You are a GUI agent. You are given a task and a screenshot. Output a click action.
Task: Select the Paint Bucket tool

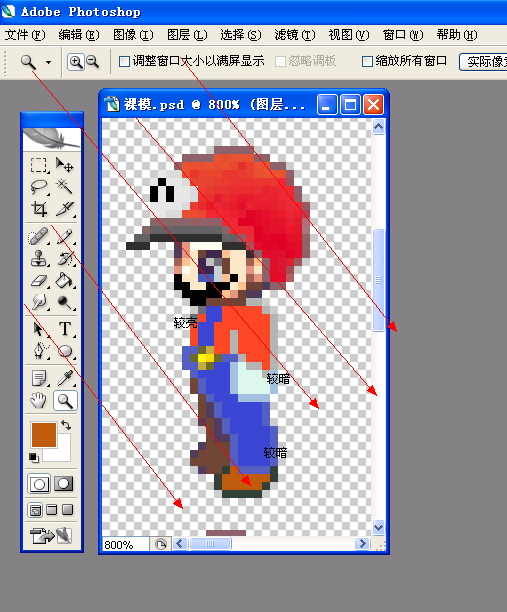tap(64, 280)
